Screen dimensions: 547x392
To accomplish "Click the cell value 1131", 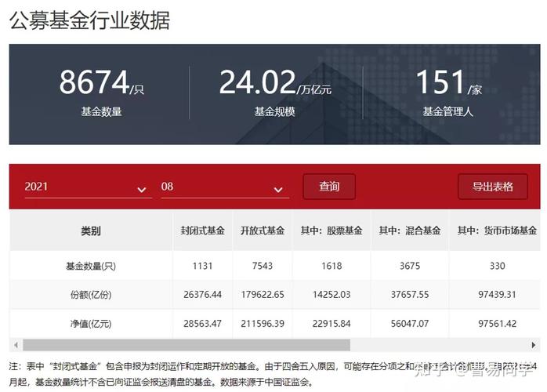I will (203, 266).
